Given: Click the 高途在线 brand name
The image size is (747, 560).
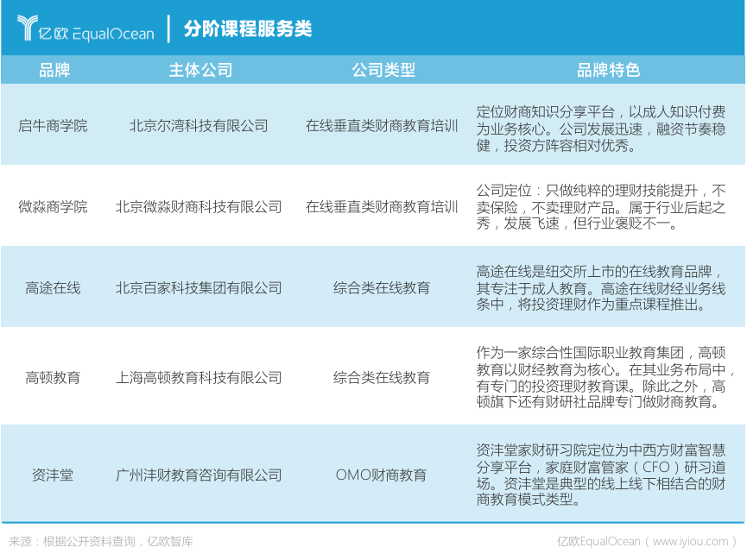Looking at the screenshot, I should [52, 289].
